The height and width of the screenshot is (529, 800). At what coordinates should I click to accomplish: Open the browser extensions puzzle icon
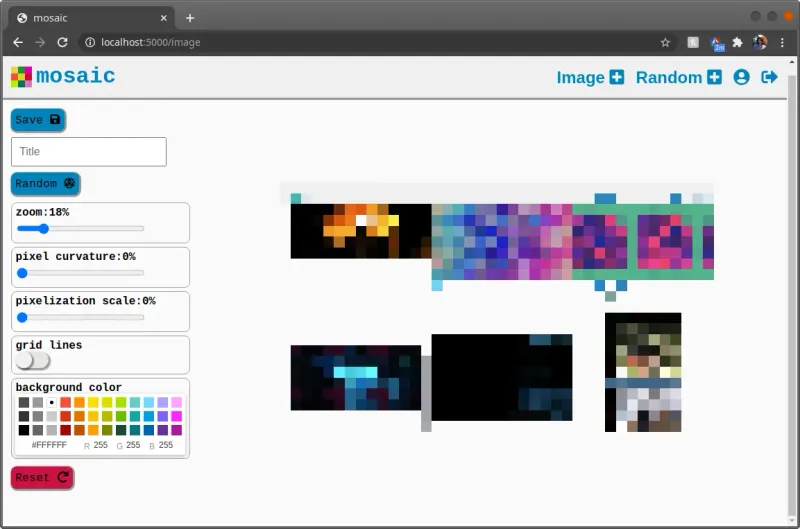pyautogui.click(x=738, y=43)
